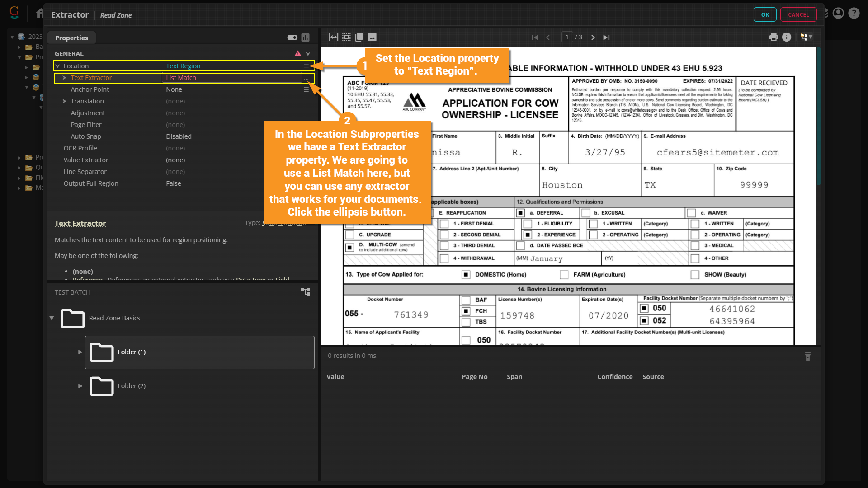Select Folder (2) in test batch
Viewport: 868px width, 488px height.
tap(132, 386)
